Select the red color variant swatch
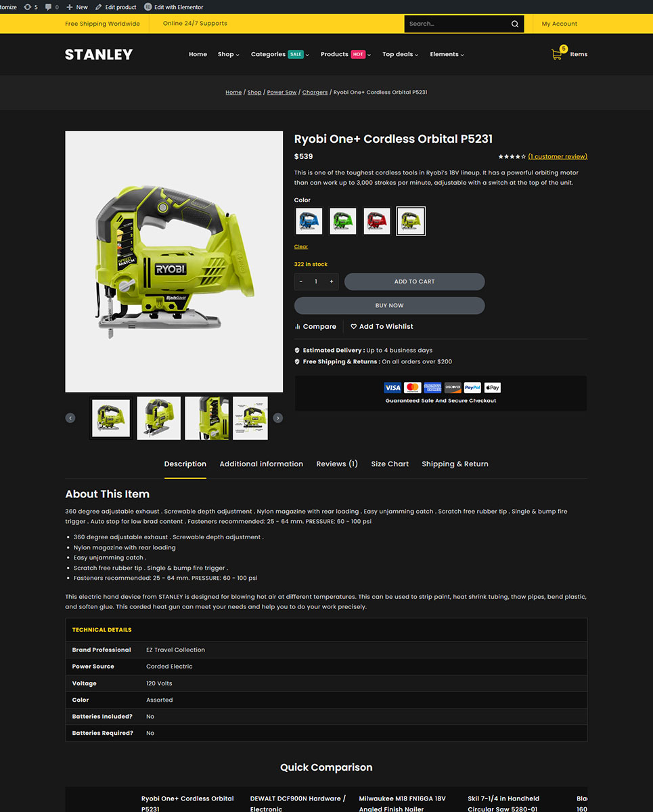The image size is (653, 812). (377, 221)
